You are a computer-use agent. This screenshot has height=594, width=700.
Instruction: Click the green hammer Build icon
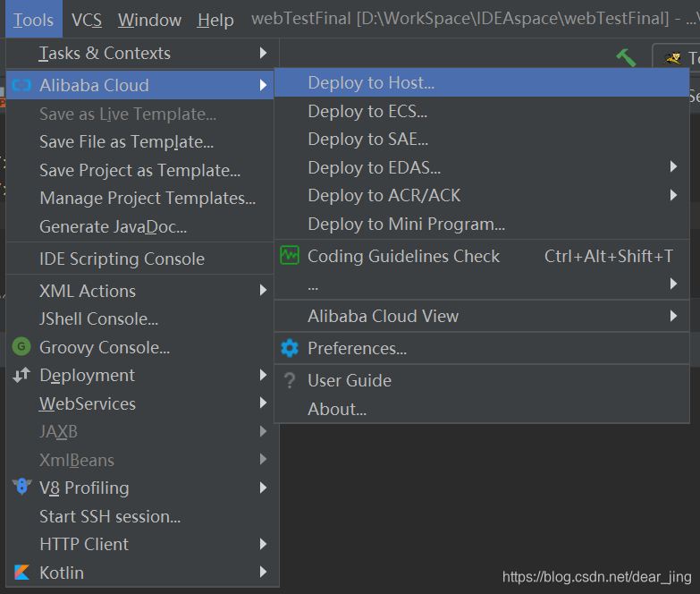626,57
